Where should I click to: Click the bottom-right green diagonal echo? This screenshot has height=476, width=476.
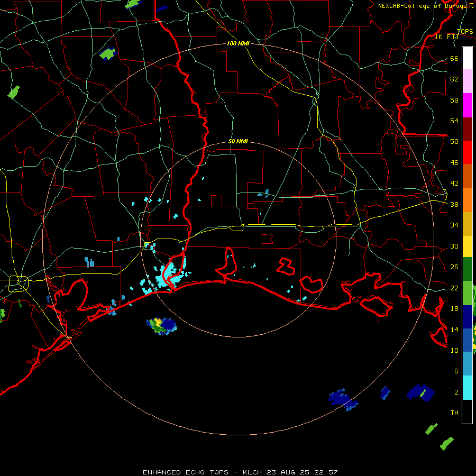coord(446,443)
